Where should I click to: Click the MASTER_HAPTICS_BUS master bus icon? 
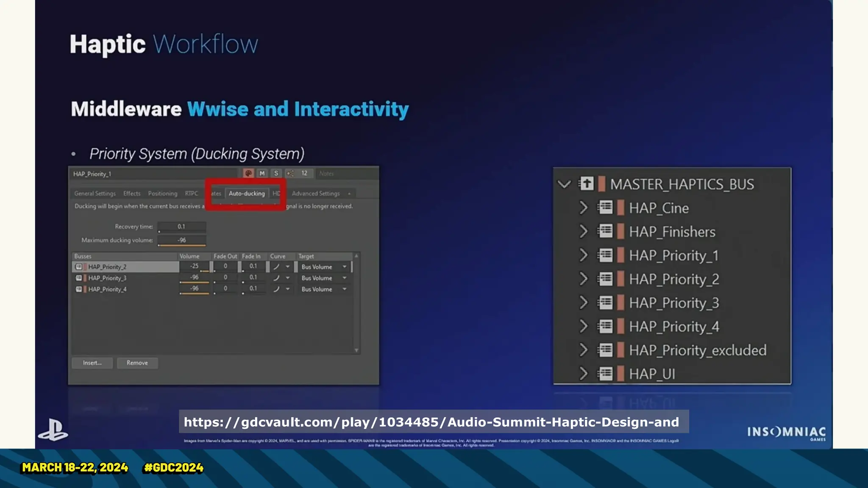(587, 184)
